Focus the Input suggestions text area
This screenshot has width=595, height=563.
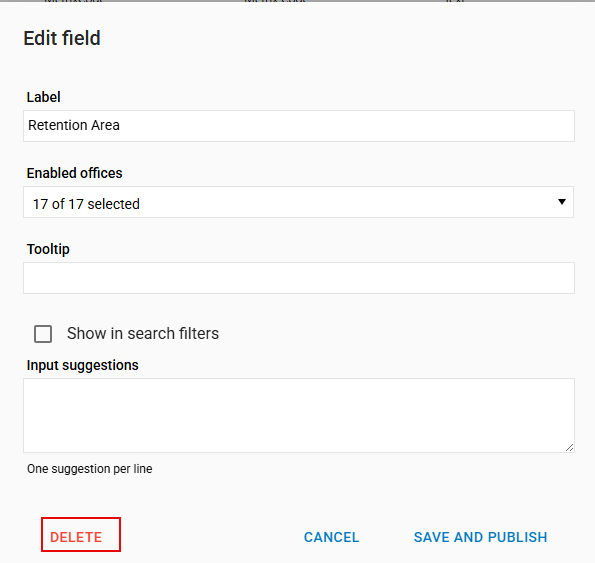pos(299,415)
